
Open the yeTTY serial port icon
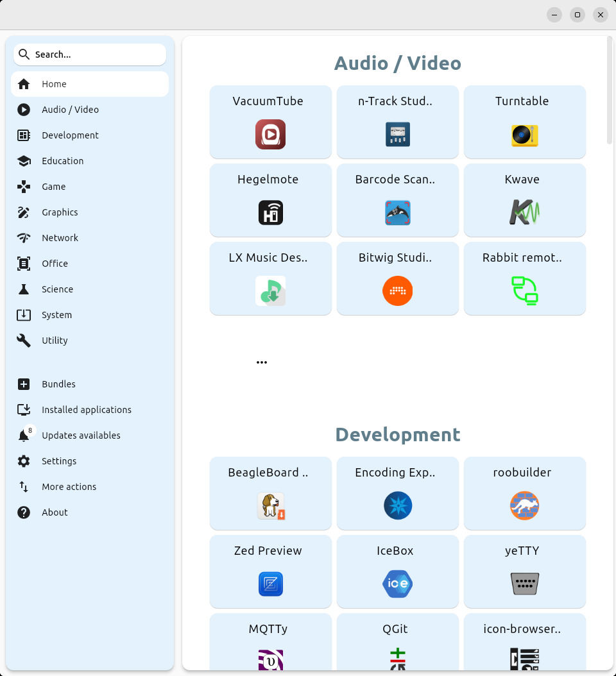[524, 584]
